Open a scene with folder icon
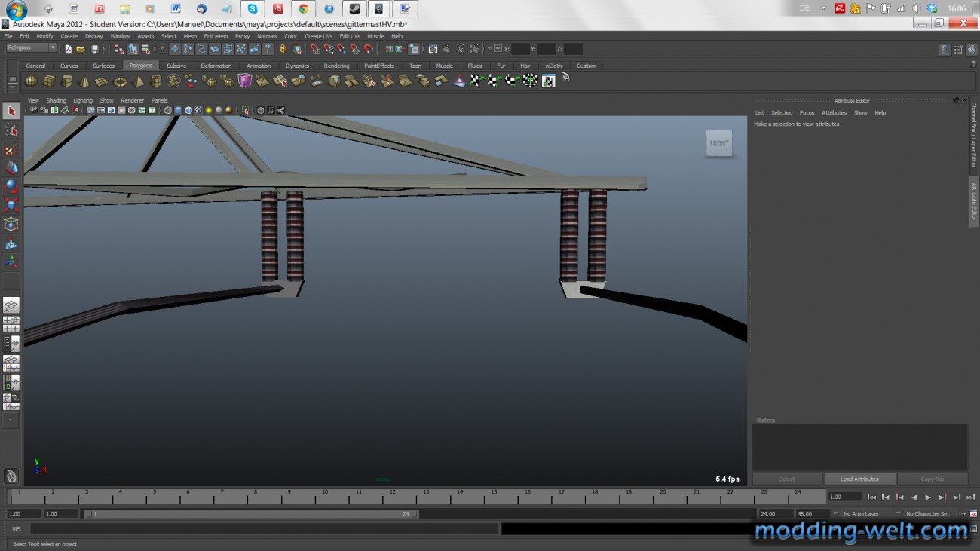The height and width of the screenshot is (551, 980). (x=81, y=49)
